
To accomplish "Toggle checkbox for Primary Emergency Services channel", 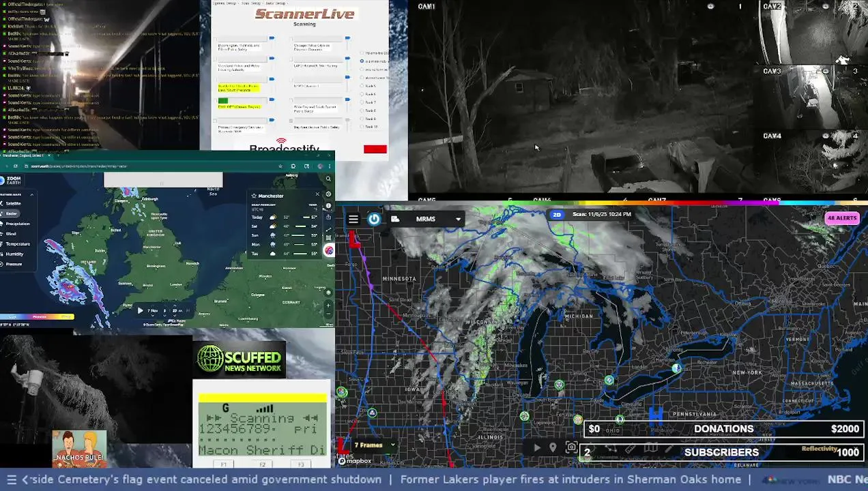I will [x=215, y=121].
